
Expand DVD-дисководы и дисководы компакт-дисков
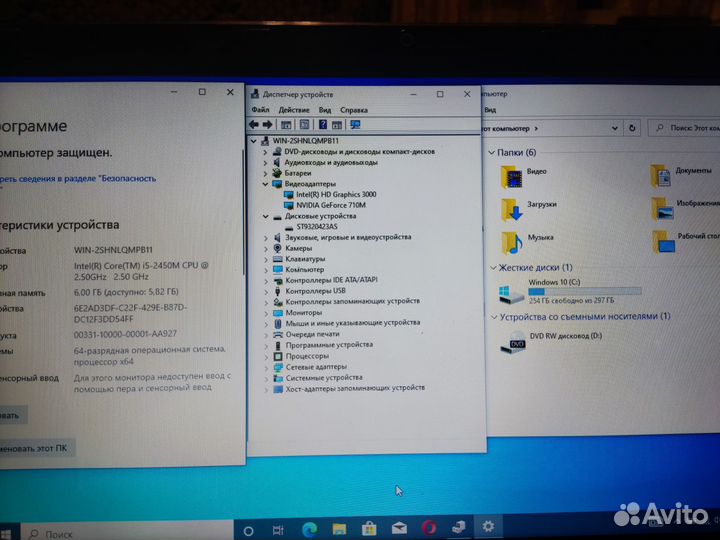(265, 152)
